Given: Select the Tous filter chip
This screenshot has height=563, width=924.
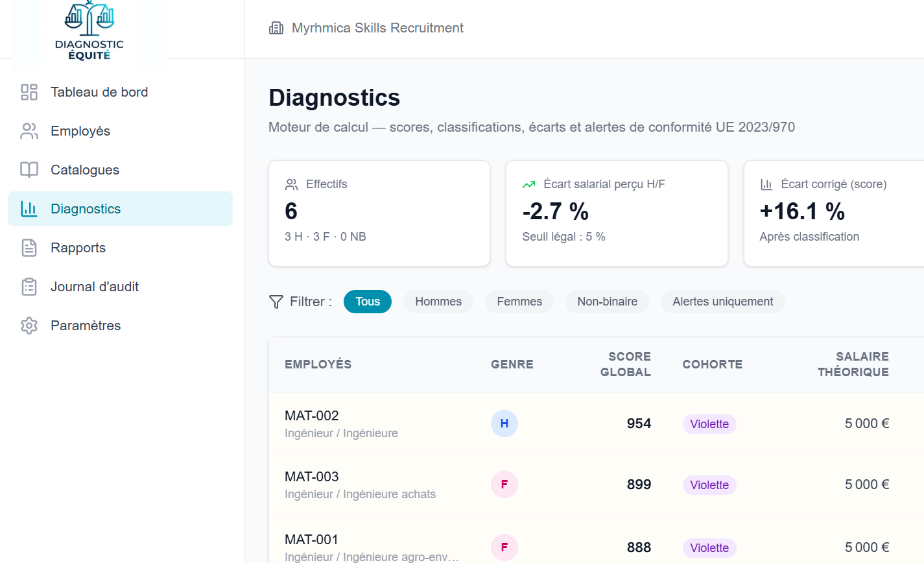Looking at the screenshot, I should point(368,302).
